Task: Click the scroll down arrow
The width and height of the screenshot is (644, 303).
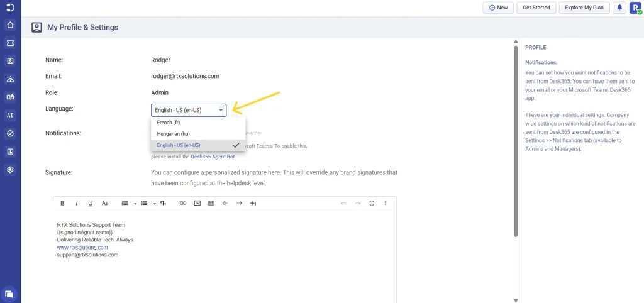Action: click(516, 300)
